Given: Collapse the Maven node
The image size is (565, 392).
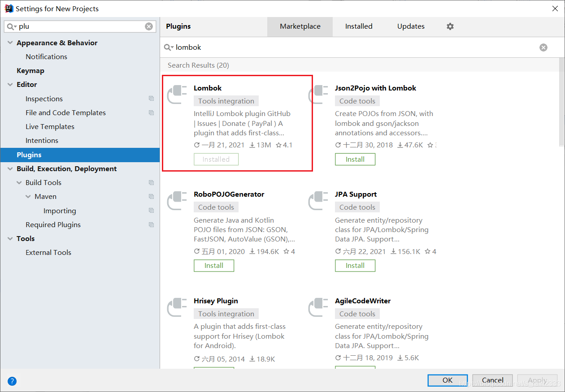Looking at the screenshot, I should coord(28,197).
